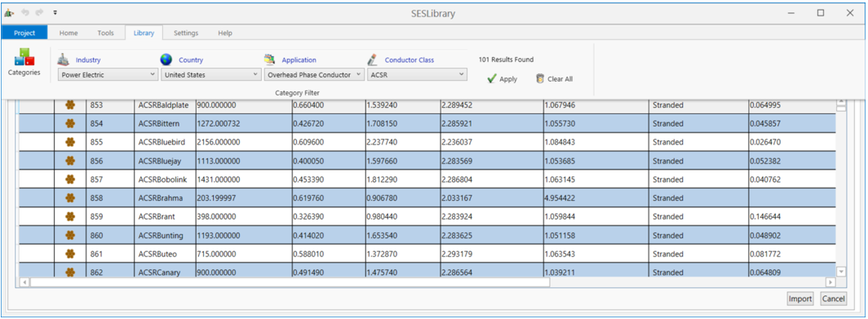Open the Application dropdown showing Overhead Phase Conductor
The image size is (868, 319).
click(x=313, y=74)
